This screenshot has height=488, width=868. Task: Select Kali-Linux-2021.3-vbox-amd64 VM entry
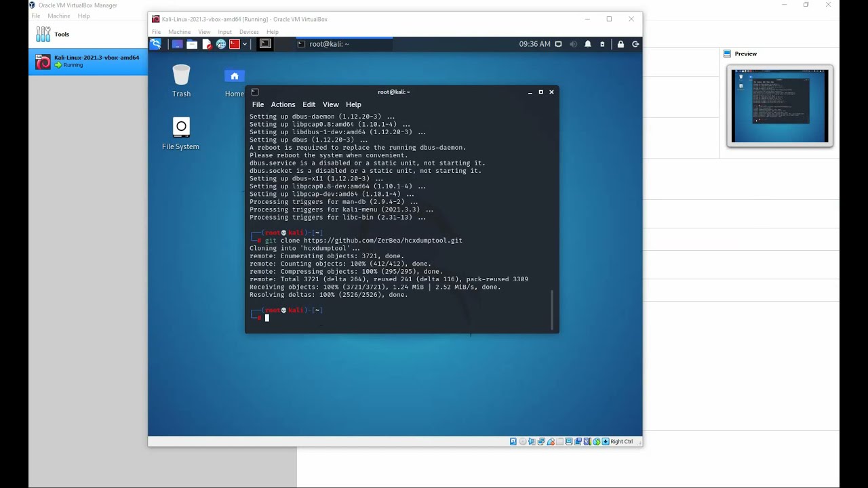pyautogui.click(x=88, y=62)
